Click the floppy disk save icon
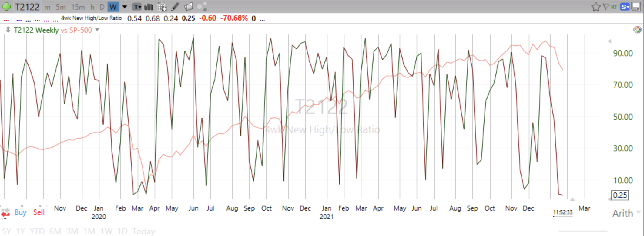Screen dimensions: 644x236 636,7
